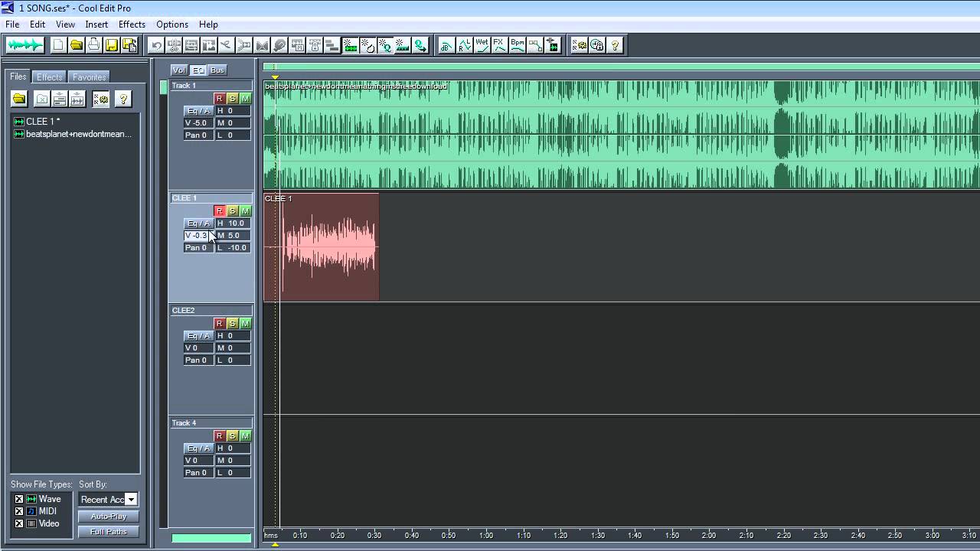Switch to the Effects tab
This screenshot has width=980, height=551.
click(x=49, y=77)
